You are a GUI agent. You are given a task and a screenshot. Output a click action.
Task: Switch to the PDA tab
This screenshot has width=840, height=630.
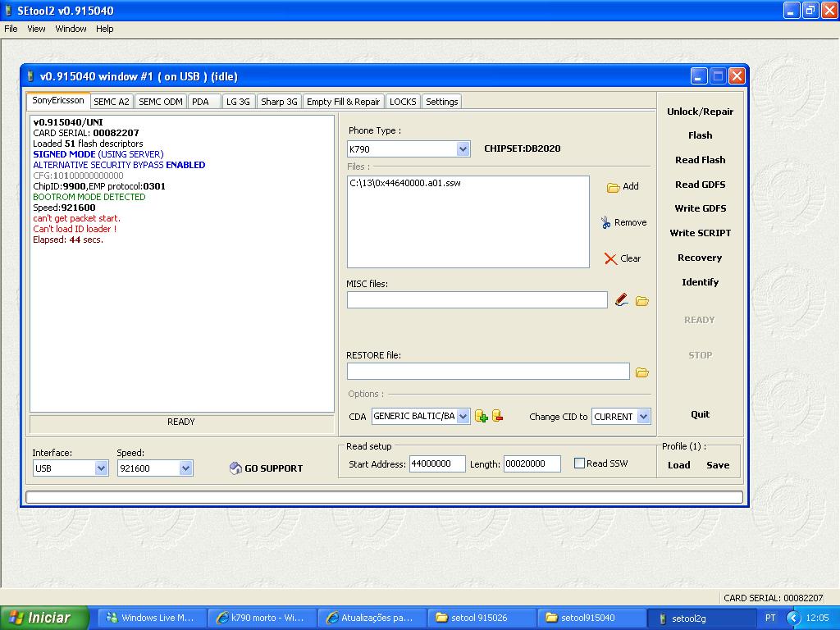(204, 102)
